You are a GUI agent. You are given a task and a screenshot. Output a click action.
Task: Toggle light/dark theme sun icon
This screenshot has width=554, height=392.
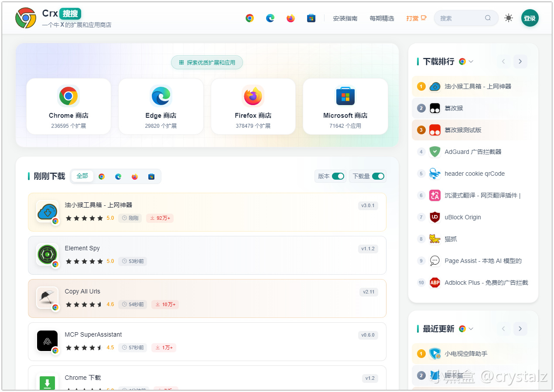(509, 18)
